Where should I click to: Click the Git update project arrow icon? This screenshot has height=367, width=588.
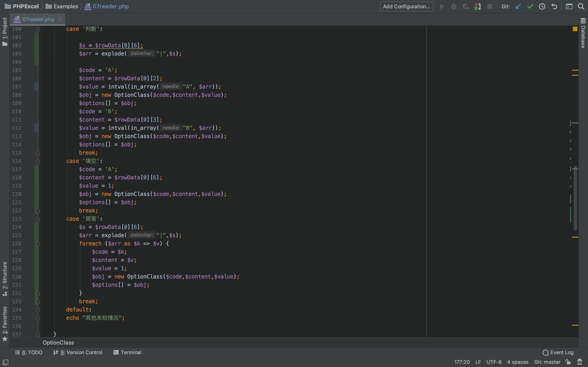[518, 7]
